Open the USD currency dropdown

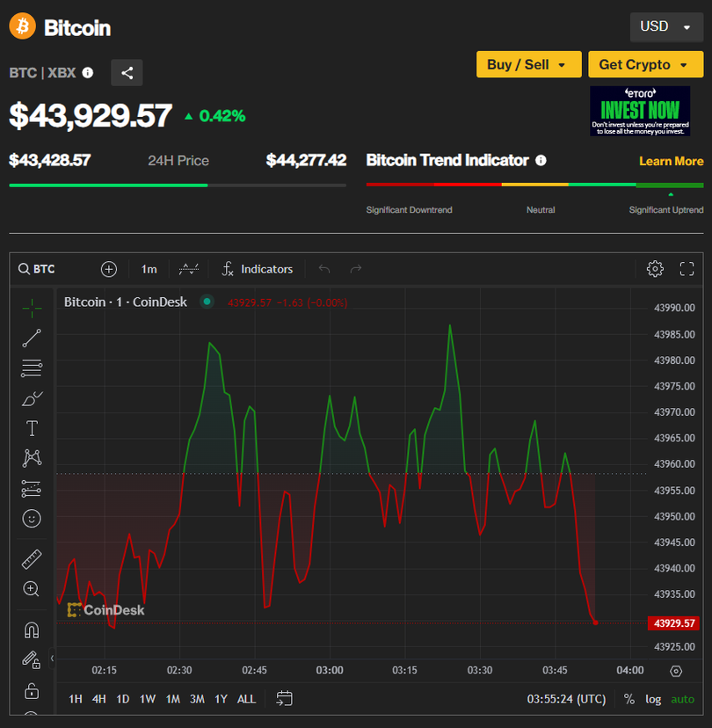tap(665, 26)
